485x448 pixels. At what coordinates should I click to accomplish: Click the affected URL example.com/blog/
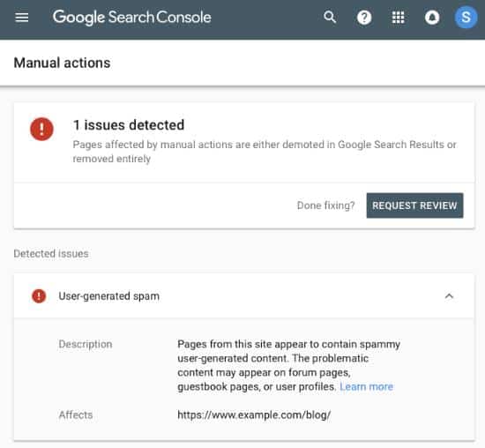(254, 414)
